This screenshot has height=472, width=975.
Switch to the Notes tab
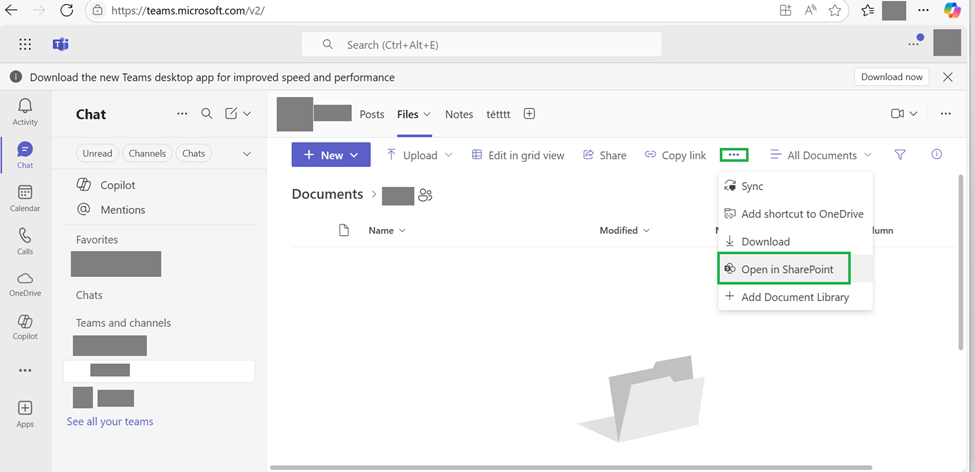pyautogui.click(x=459, y=114)
